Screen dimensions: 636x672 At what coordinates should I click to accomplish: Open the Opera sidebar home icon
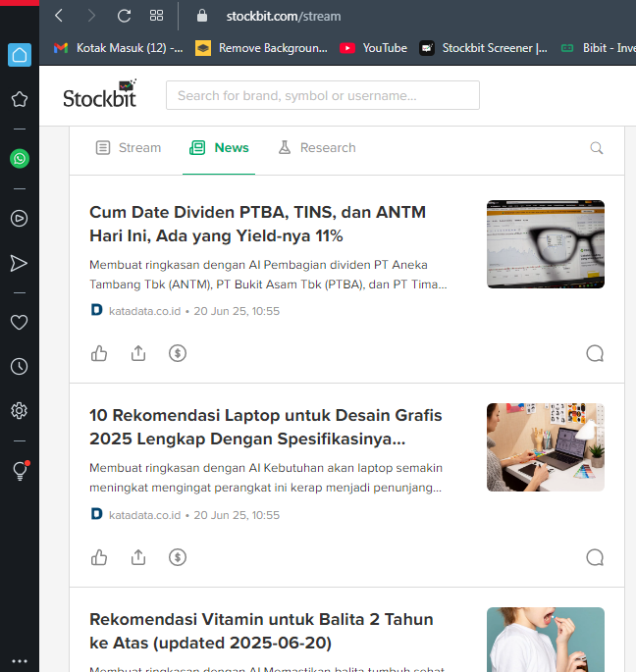tap(20, 55)
